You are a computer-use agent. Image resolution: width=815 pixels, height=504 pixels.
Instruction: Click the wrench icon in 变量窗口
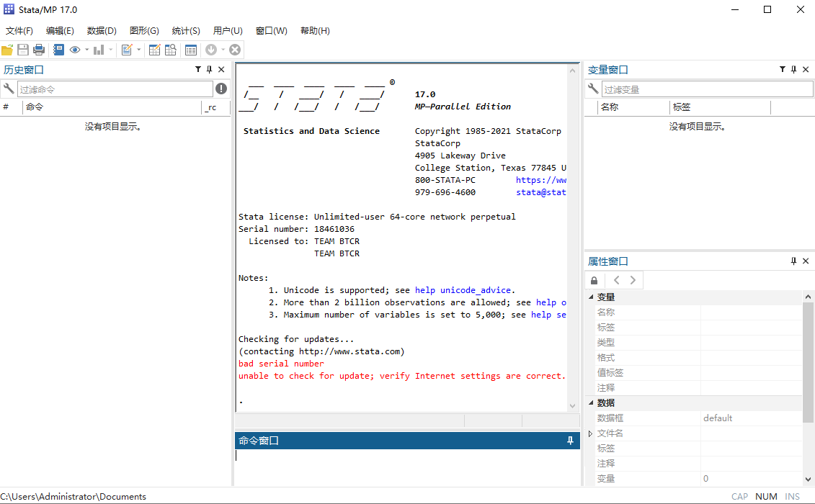click(592, 89)
